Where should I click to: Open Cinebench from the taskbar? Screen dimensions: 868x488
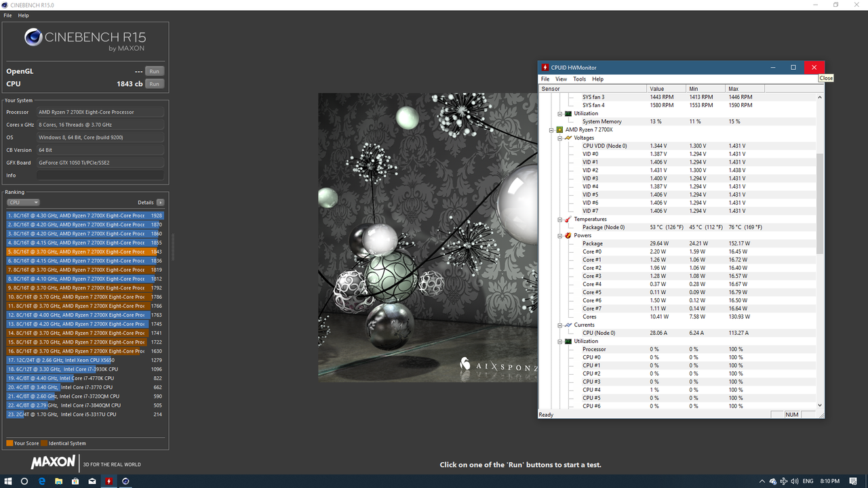coord(125,481)
